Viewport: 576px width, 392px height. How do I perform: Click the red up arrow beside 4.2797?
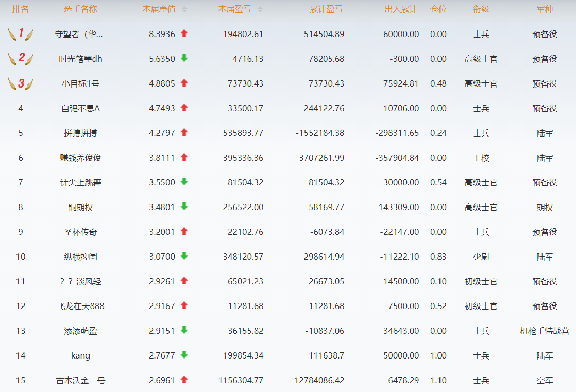click(x=184, y=132)
